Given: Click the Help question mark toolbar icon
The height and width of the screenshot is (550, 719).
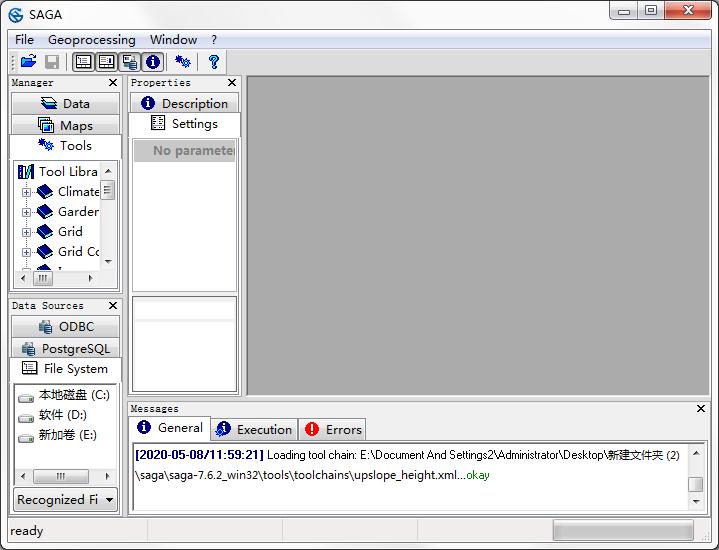Looking at the screenshot, I should click(214, 61).
